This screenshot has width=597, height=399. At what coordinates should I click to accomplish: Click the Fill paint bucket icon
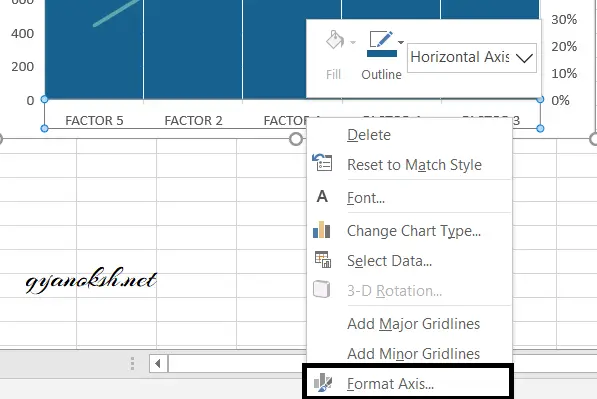click(335, 40)
